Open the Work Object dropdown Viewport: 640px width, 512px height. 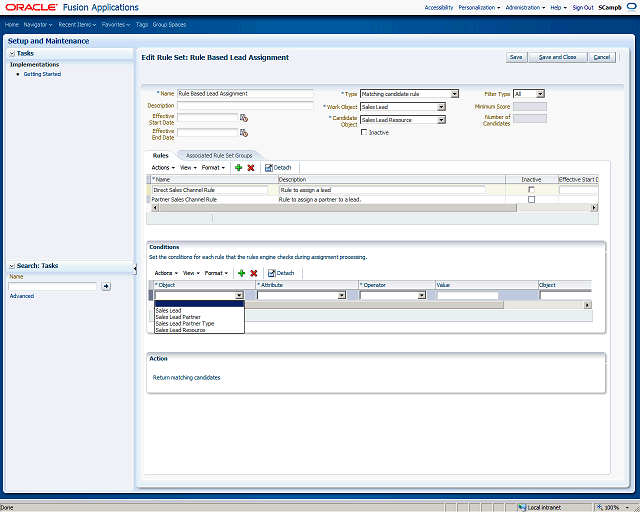point(441,107)
